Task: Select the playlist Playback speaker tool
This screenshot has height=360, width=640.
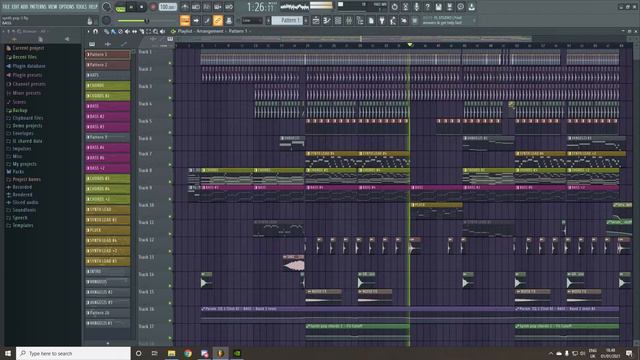Action: coord(162,31)
